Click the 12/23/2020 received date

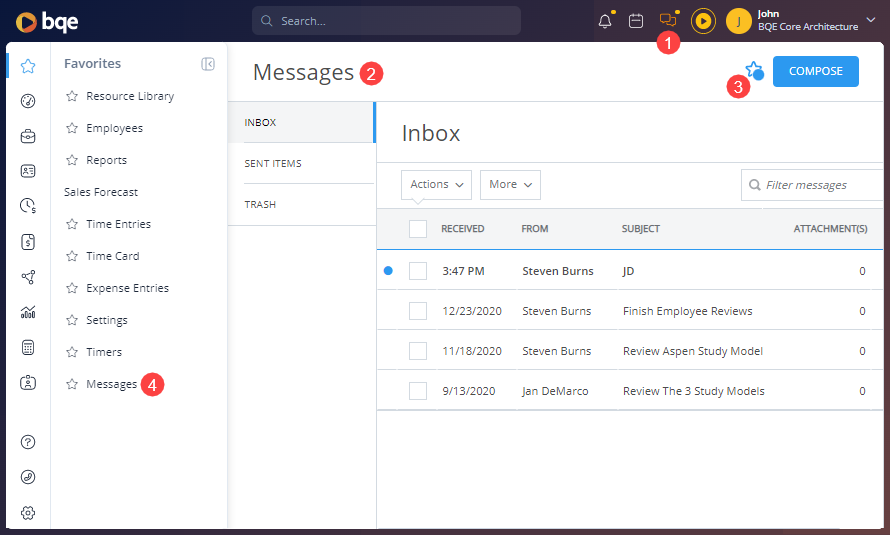(x=472, y=311)
